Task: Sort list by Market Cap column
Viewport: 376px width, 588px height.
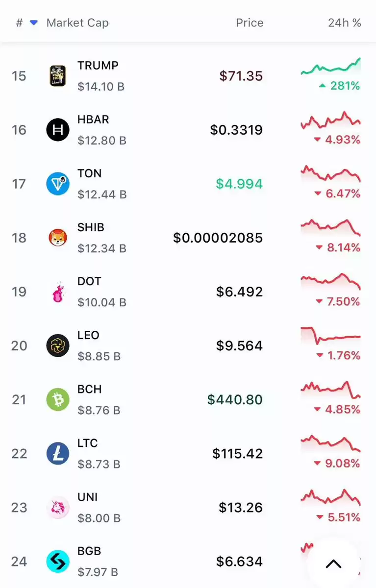Action: tap(77, 23)
